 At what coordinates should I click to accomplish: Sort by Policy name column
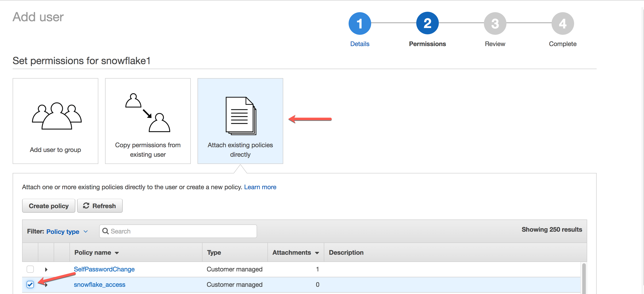tap(96, 252)
